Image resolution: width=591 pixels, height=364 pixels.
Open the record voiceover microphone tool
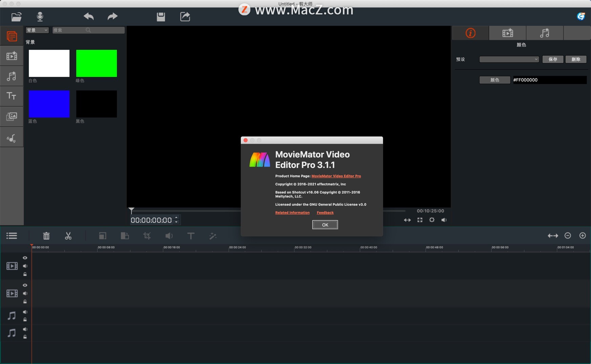click(40, 16)
